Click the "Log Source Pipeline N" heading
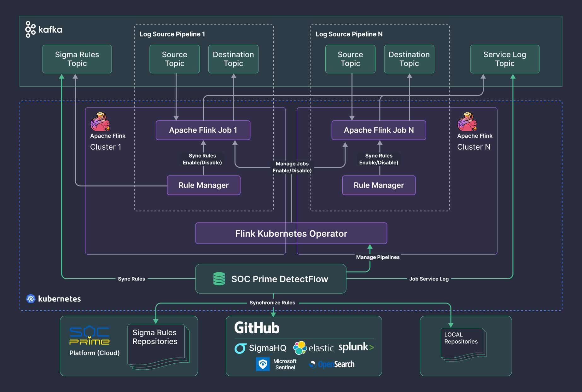The image size is (582, 392). point(349,34)
